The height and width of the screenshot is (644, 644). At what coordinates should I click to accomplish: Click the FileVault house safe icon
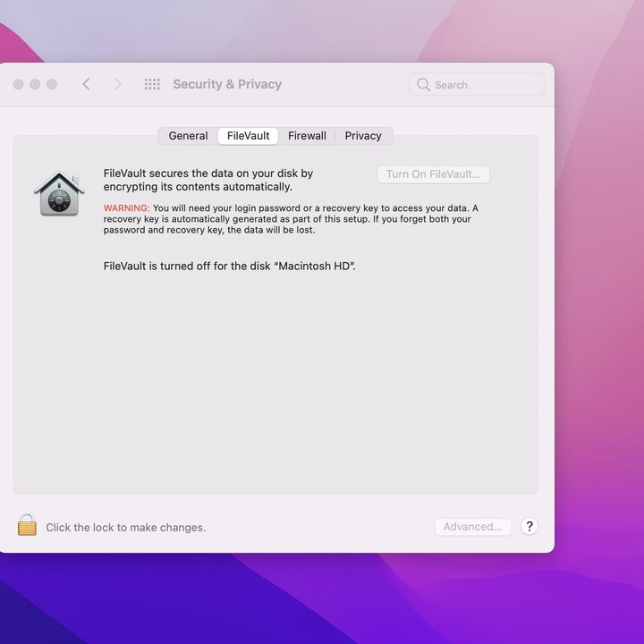(59, 193)
